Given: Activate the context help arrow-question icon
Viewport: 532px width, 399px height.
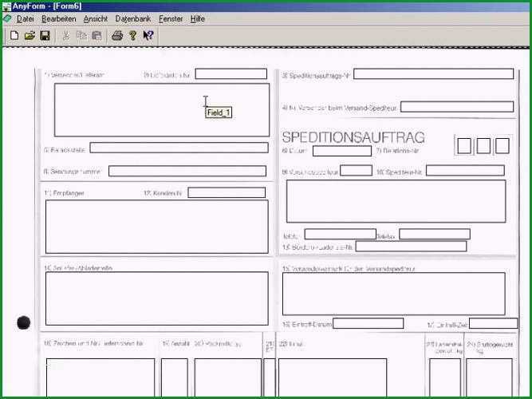Looking at the screenshot, I should tap(148, 35).
